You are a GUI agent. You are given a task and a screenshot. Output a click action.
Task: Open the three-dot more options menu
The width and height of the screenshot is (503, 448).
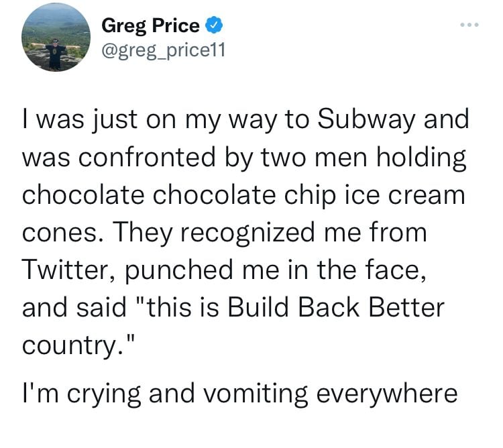pos(469,25)
